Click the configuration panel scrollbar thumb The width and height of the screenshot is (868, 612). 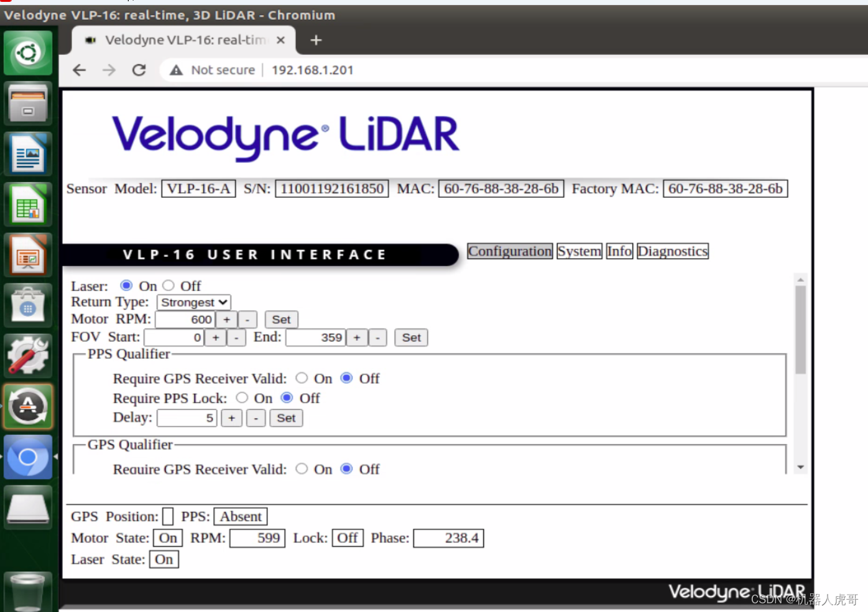[x=800, y=330]
